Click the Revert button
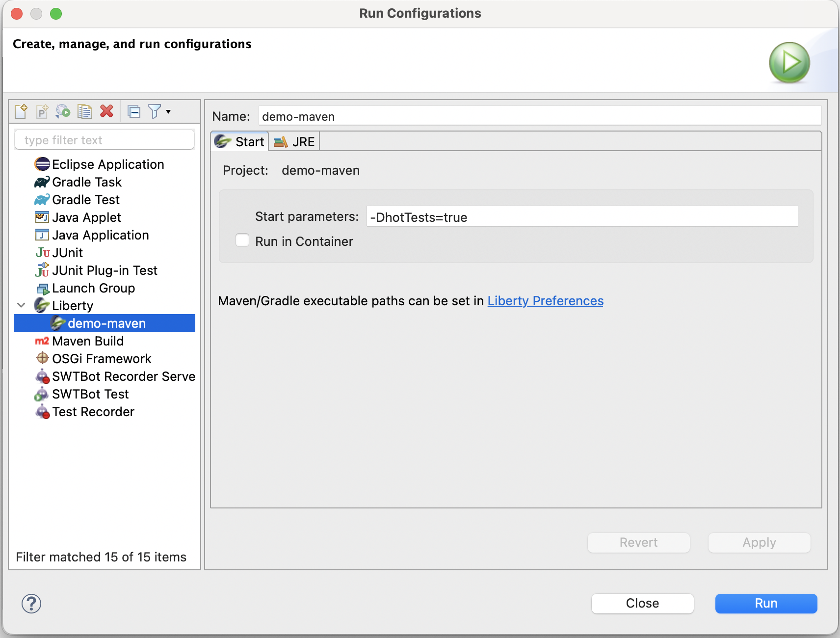 point(639,543)
